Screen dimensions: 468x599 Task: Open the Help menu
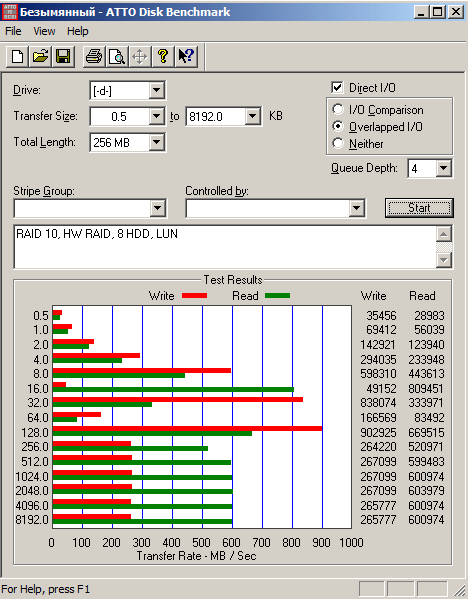pyautogui.click(x=78, y=31)
